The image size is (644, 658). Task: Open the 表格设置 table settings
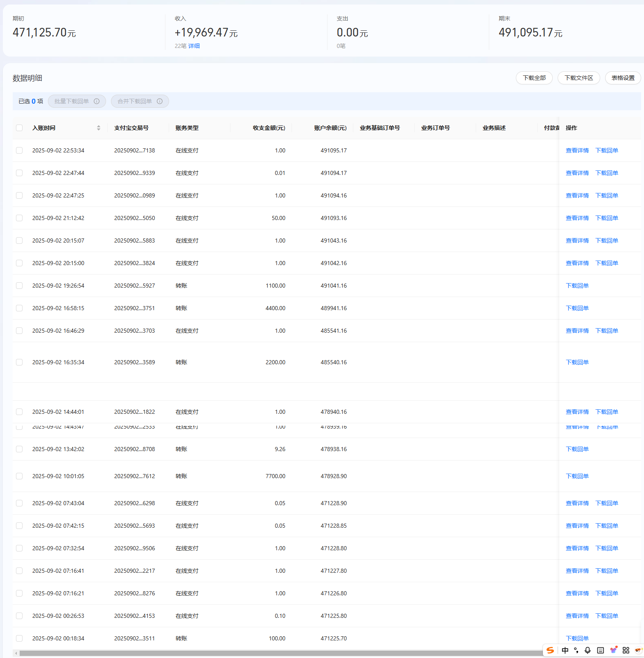coord(623,78)
